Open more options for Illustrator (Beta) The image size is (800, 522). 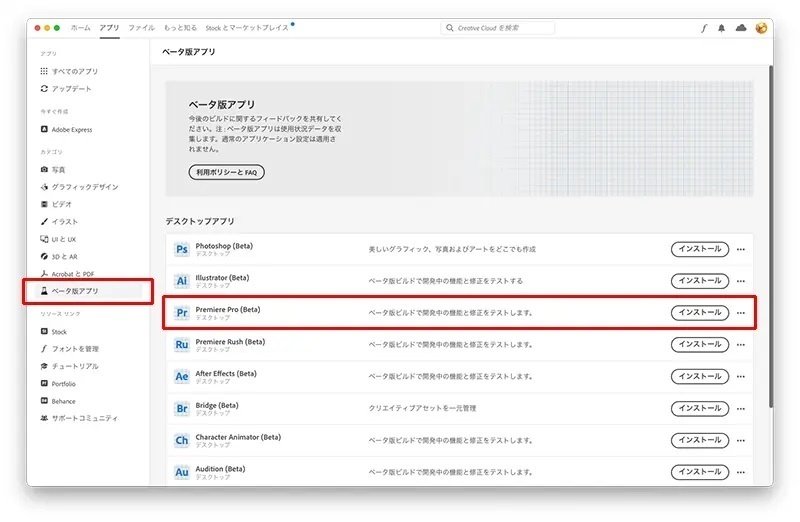(741, 281)
